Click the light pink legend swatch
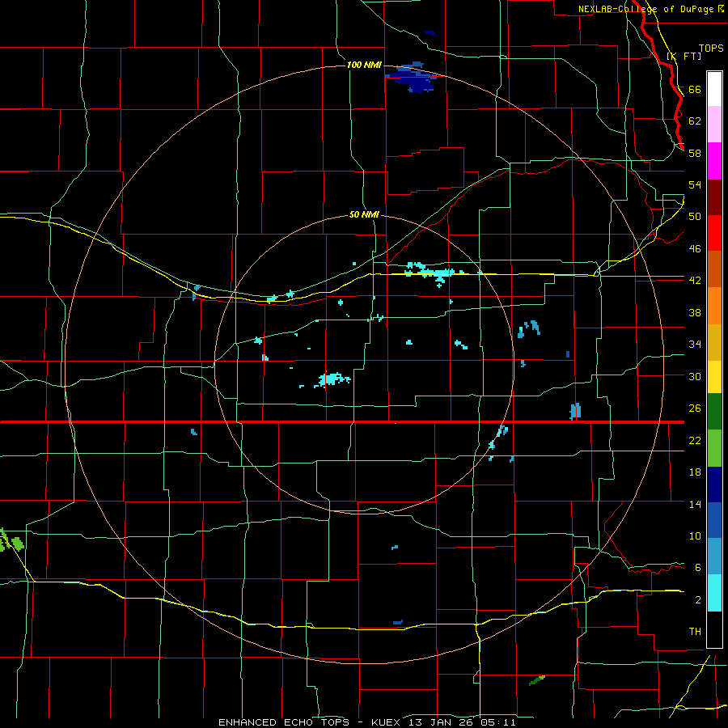728x728 pixels. [714, 124]
